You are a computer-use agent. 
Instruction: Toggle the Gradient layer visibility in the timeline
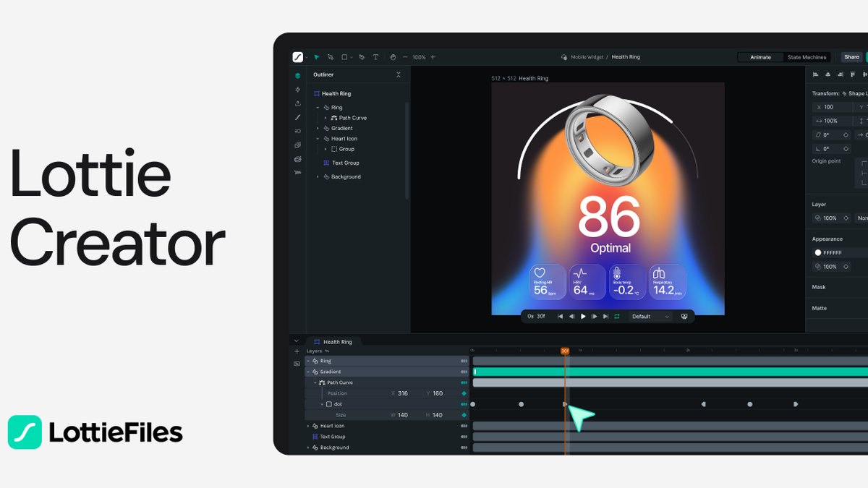click(464, 372)
